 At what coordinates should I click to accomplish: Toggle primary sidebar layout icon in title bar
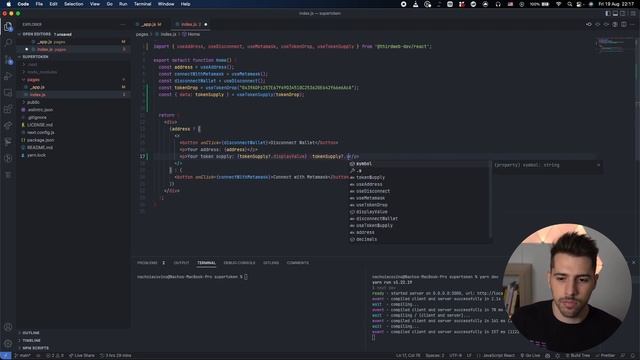[608, 13]
